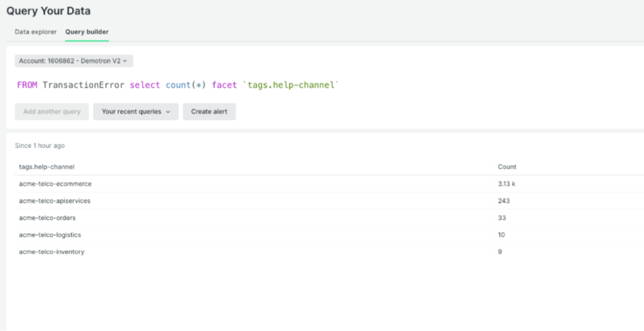Image resolution: width=644 pixels, height=331 pixels.
Task: Click the count value 9
Action: click(500, 252)
